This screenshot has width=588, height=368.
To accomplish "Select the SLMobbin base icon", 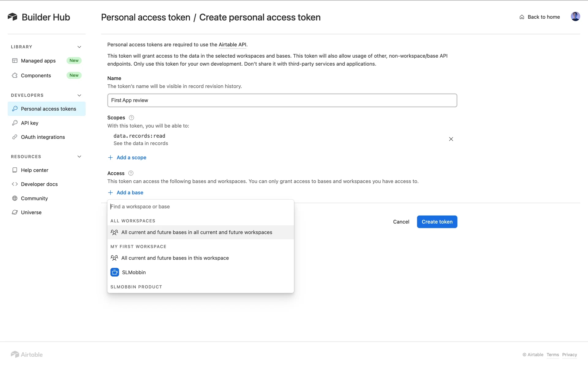I will click(115, 272).
